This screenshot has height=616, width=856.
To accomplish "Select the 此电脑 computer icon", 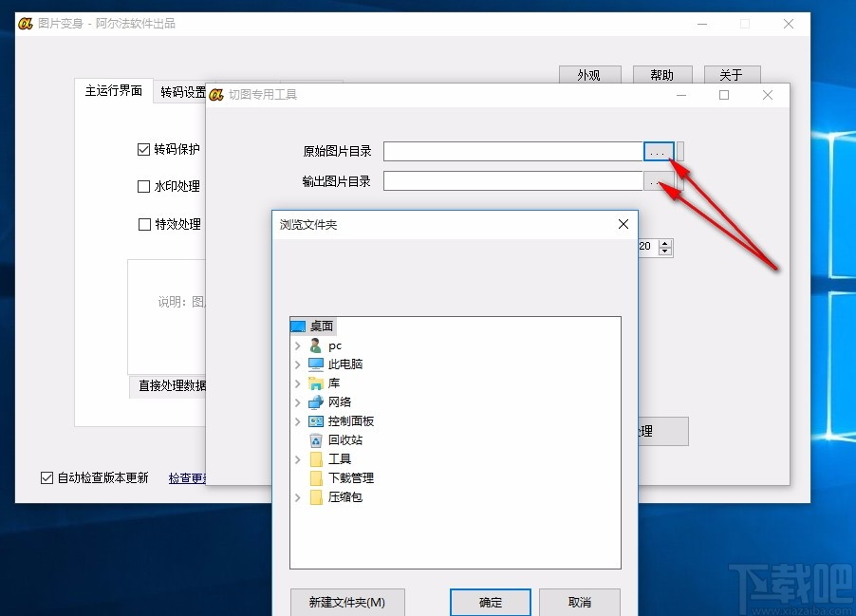I will click(317, 364).
